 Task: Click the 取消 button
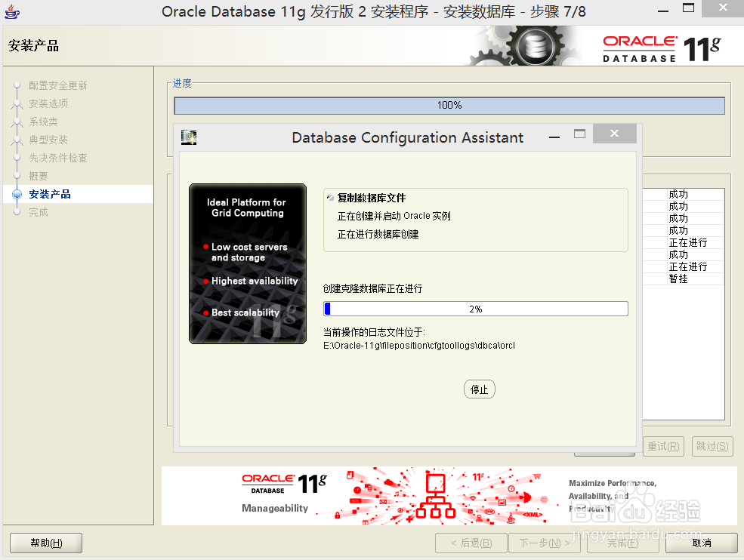(701, 543)
